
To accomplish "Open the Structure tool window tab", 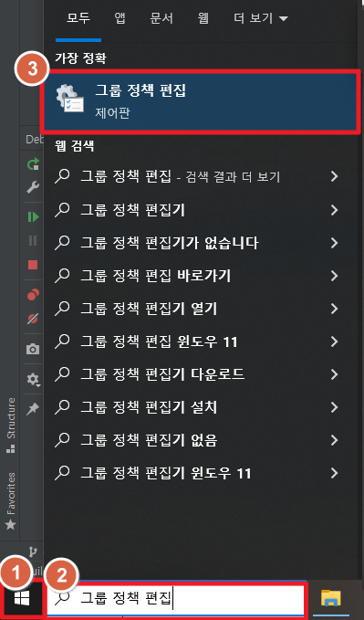I will click(11, 425).
